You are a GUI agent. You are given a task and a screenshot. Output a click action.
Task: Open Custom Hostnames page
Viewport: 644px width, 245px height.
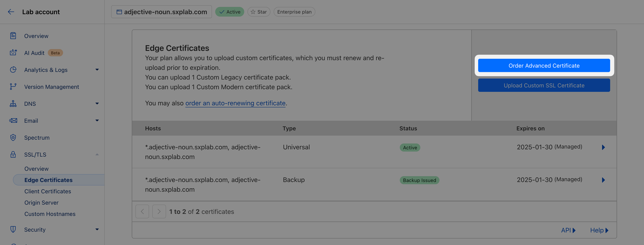pos(50,214)
